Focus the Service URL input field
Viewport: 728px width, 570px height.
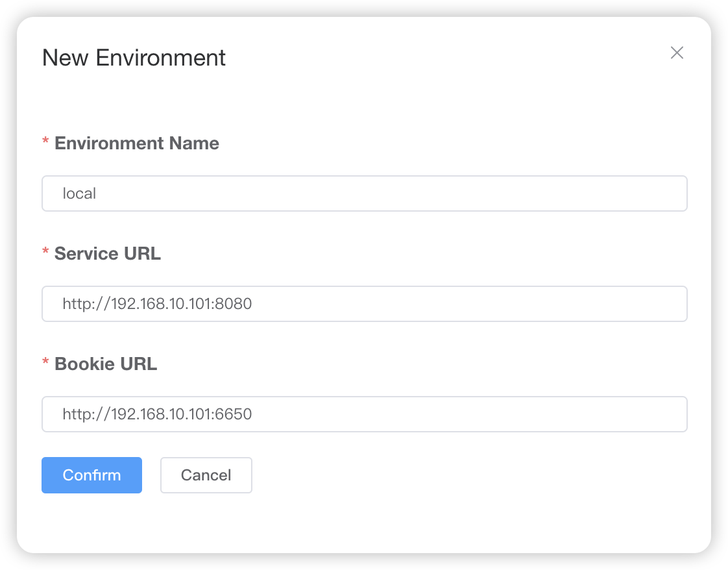click(x=365, y=304)
